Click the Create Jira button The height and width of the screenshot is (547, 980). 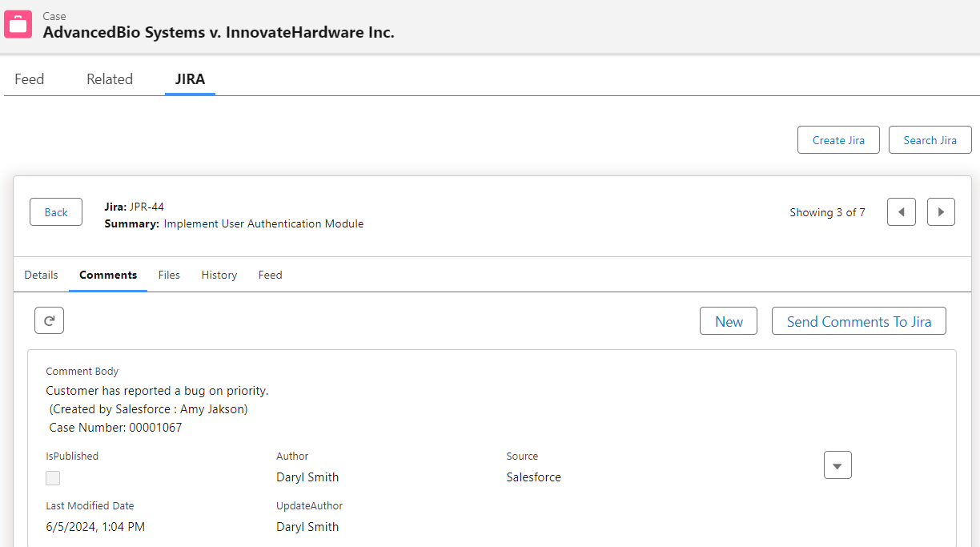coord(838,140)
